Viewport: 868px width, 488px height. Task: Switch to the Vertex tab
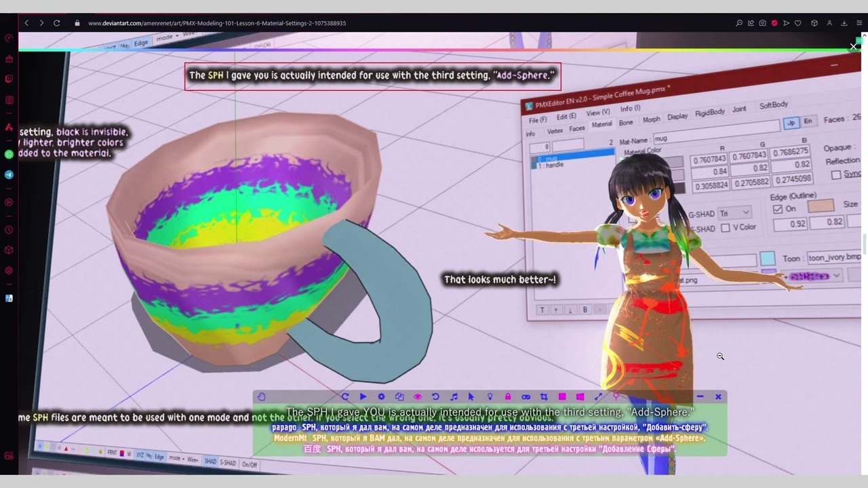555,131
